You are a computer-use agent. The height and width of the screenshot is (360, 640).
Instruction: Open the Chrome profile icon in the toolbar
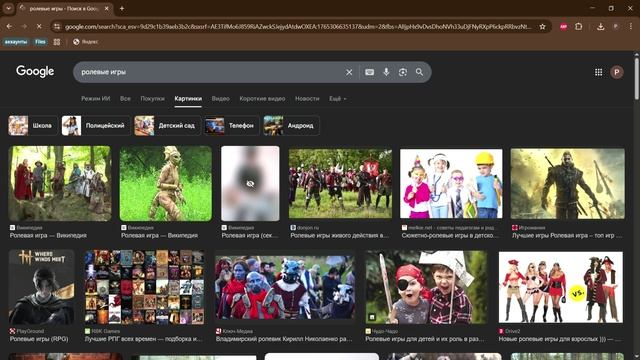tap(616, 27)
